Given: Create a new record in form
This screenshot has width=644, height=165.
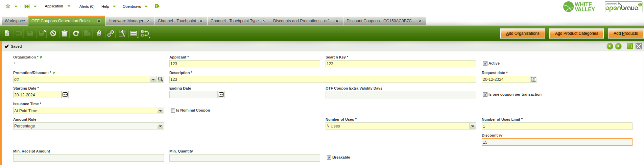Looking at the screenshot, I should [x=7, y=33].
